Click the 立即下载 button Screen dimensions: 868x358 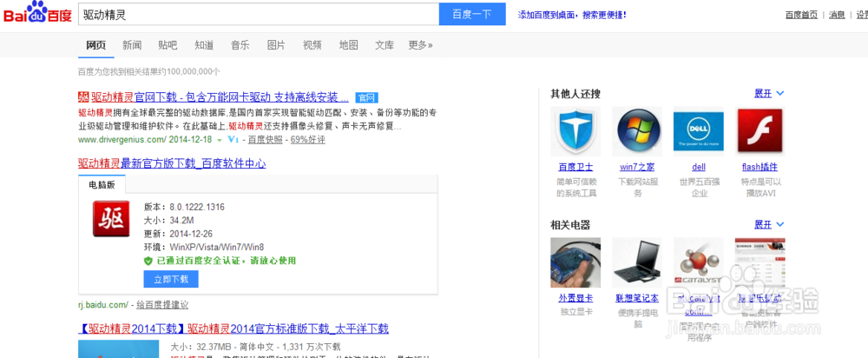(171, 279)
